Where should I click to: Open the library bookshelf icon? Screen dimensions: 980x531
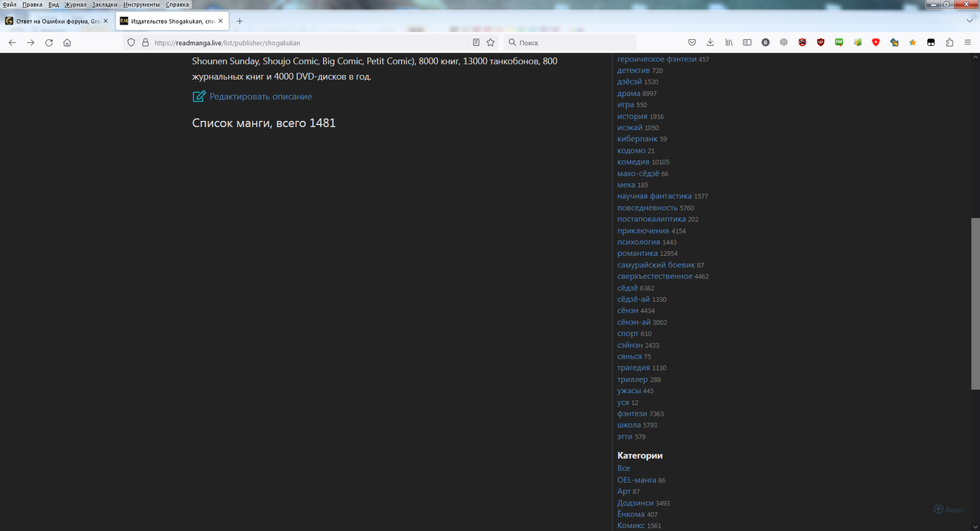(729, 43)
